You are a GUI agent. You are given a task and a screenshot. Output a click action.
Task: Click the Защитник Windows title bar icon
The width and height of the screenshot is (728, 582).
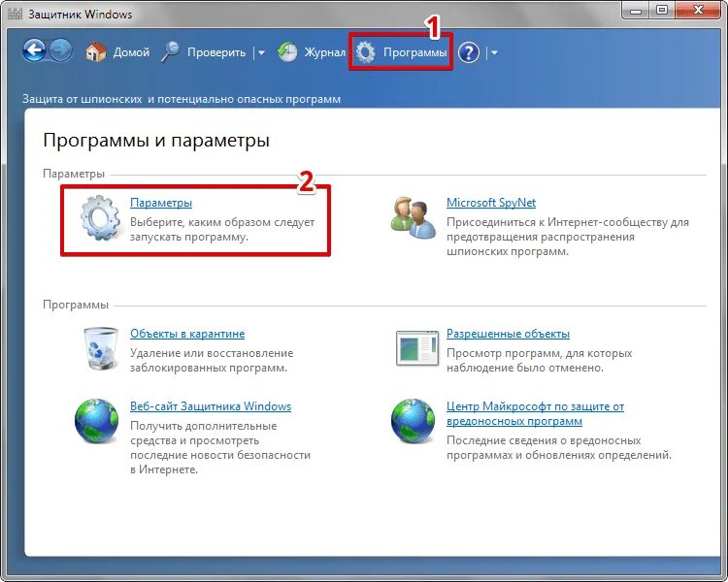[15, 13]
